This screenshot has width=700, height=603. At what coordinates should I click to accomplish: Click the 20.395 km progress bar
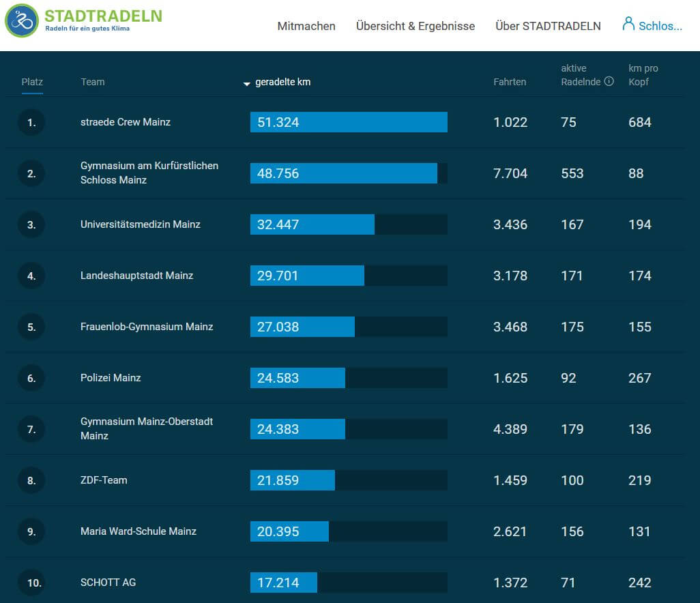[349, 531]
